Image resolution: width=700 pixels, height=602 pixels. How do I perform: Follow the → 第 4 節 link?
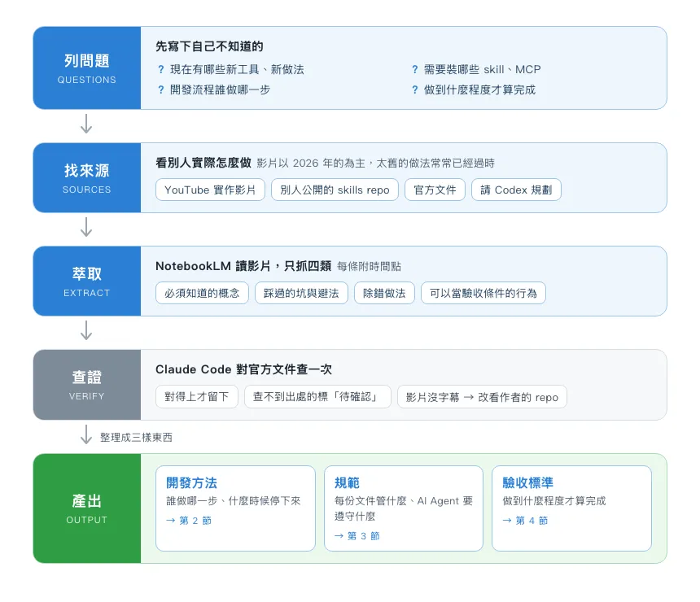coord(525,521)
